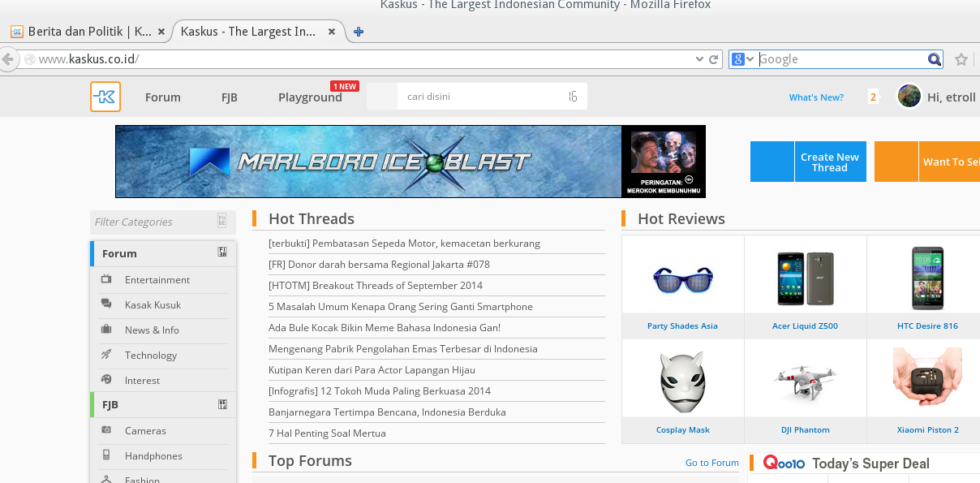Image resolution: width=980 pixels, height=483 pixels.
Task: Click the Filter Categories box icon
Action: click(221, 222)
